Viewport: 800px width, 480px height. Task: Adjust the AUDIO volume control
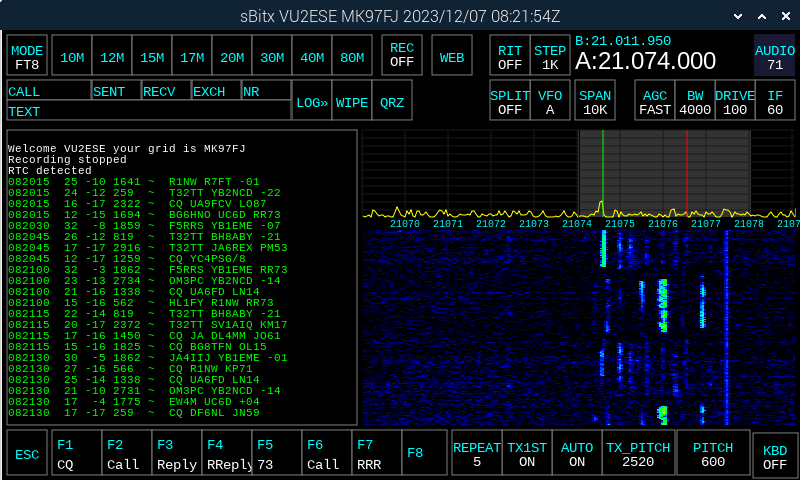[775, 57]
